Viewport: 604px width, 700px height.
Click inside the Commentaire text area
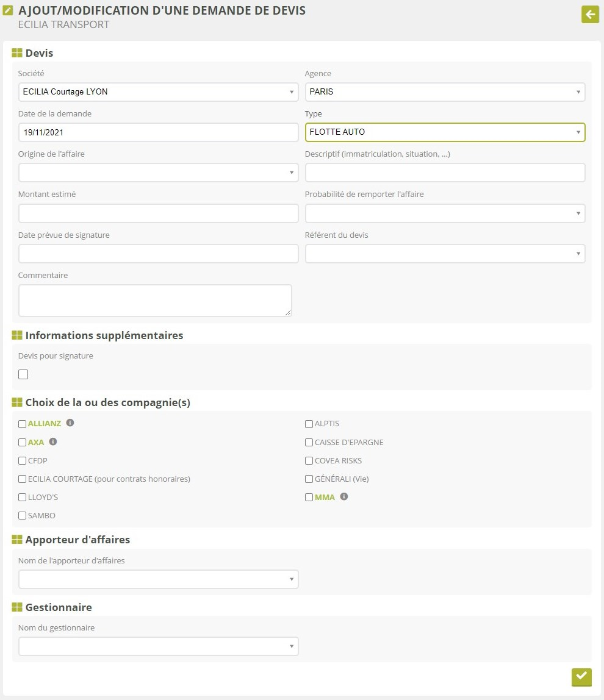coord(155,301)
